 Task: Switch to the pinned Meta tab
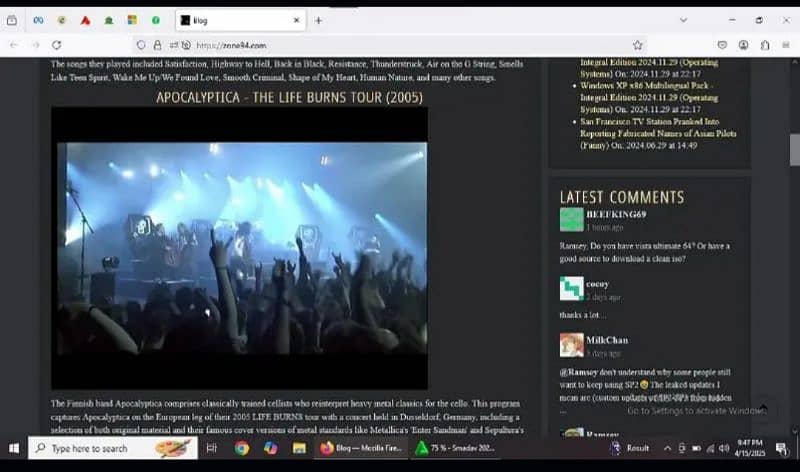(38, 20)
